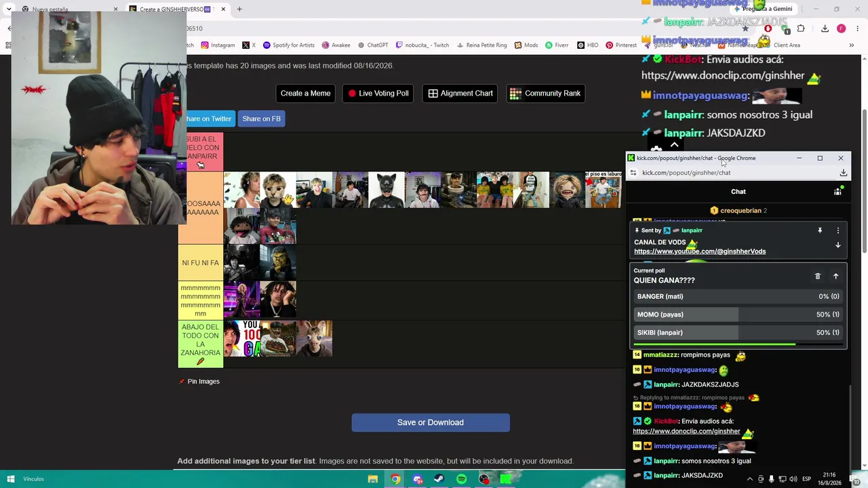The width and height of the screenshot is (868, 488).
Task: Open the nobucita_ - Twitch bookmark
Action: [422, 45]
